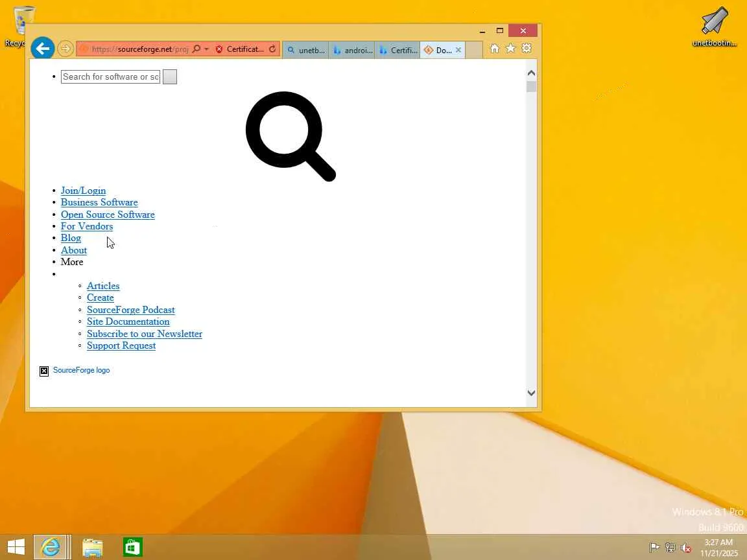Open Subscribe to our Newsletter link
Viewport: 747px width, 560px height.
(x=145, y=334)
